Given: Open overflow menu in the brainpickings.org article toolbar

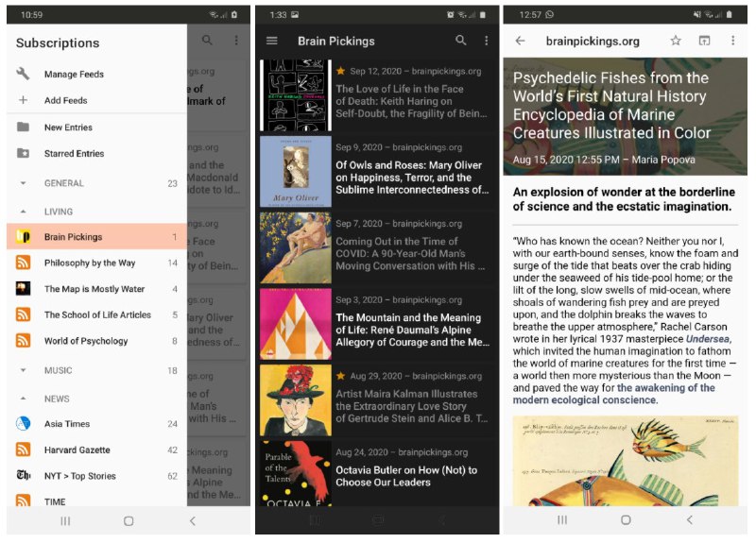Looking at the screenshot, I should 732,42.
